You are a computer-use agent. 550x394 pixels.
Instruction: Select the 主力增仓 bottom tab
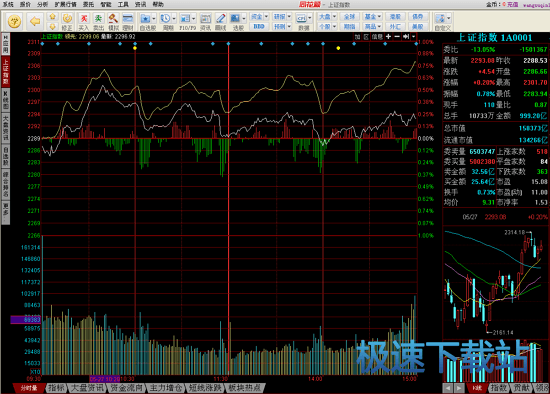click(166, 388)
